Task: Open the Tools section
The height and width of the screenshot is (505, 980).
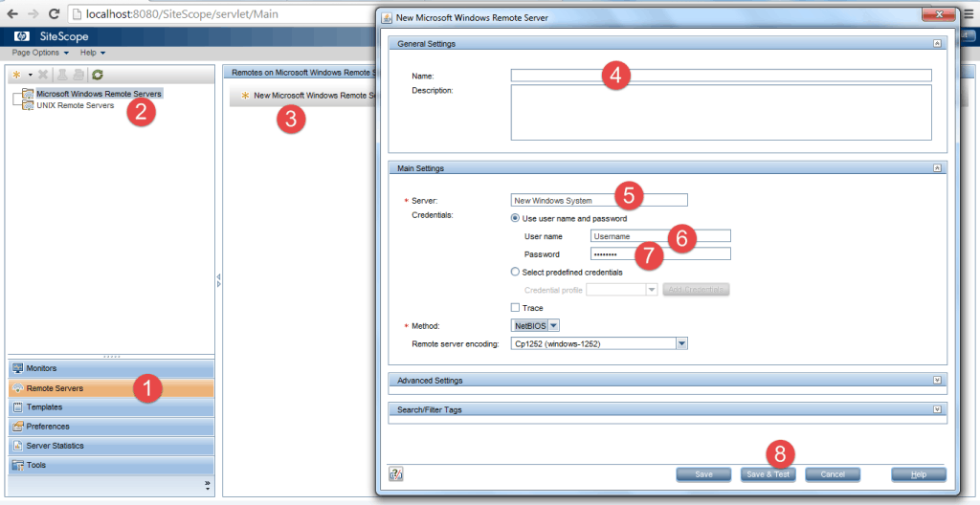Action: (x=111, y=465)
